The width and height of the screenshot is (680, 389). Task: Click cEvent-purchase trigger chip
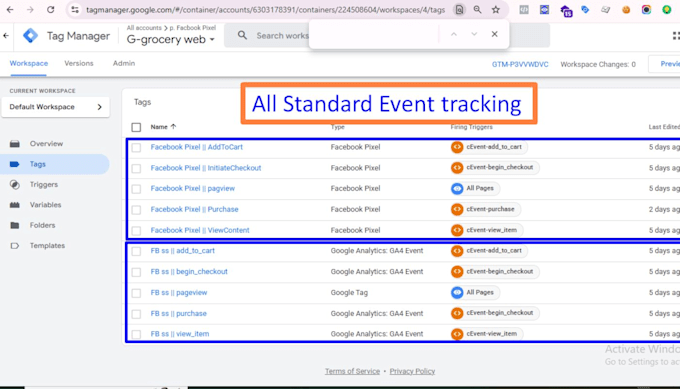tap(485, 209)
